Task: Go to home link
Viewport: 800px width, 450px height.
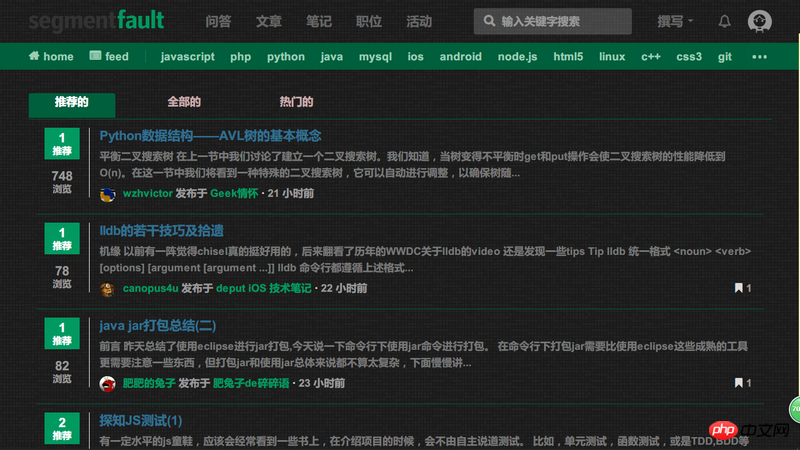Action: click(x=51, y=56)
